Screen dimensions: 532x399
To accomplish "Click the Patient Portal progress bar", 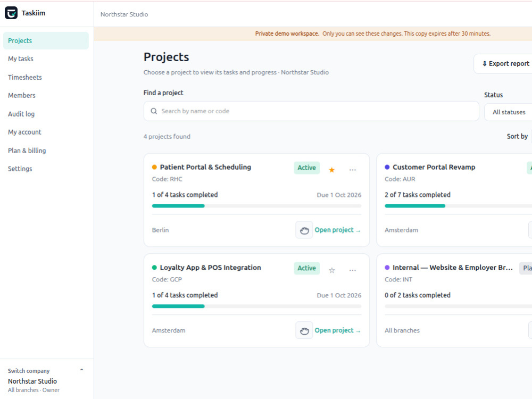I will (x=256, y=206).
